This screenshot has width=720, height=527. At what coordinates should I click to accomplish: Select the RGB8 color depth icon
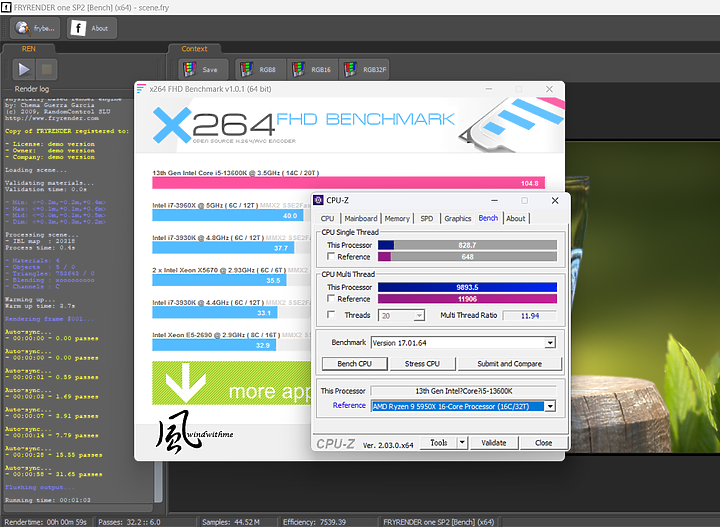[x=247, y=69]
